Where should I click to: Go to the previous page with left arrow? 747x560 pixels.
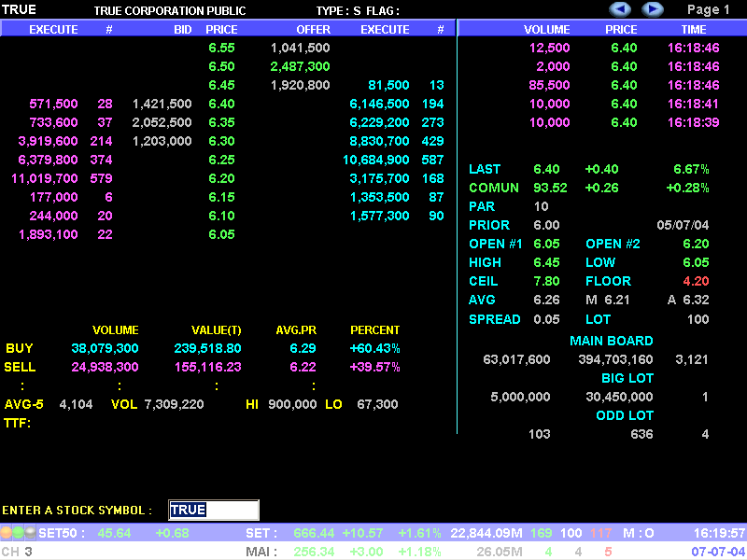[x=620, y=9]
